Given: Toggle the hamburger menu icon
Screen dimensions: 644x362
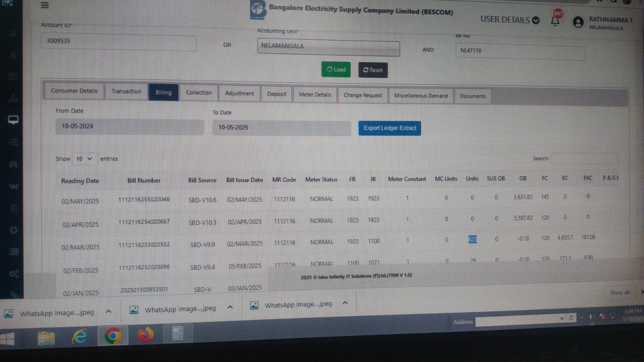Looking at the screenshot, I should (x=45, y=5).
